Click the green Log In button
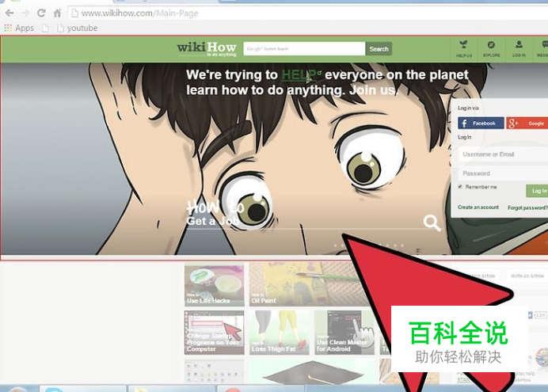Viewport: 548px width, 392px height. (537, 190)
